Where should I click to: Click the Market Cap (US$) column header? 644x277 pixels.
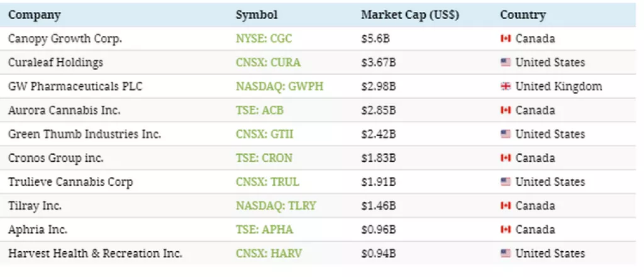[410, 14]
